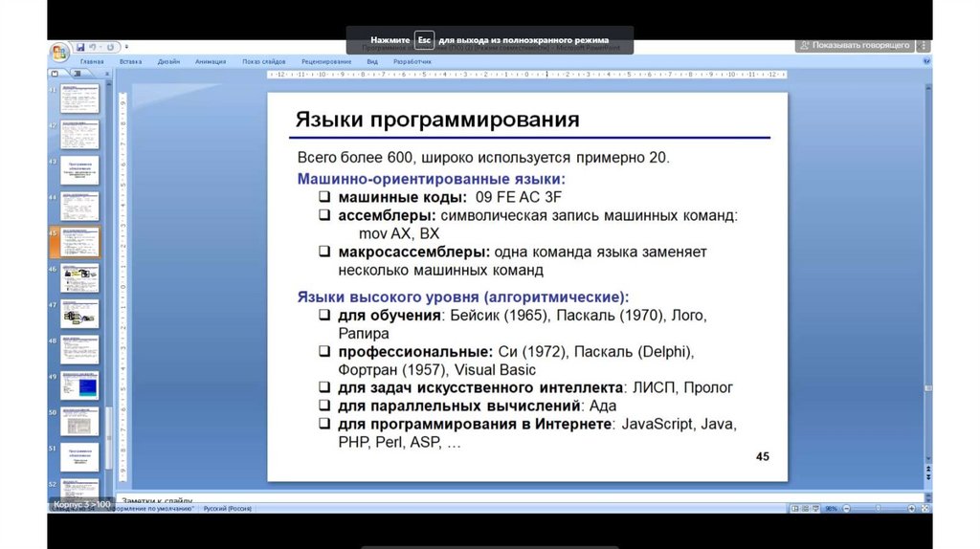The image size is (980, 549).
Task: Switch to the Анимация ribbon tab
Action: tap(211, 62)
